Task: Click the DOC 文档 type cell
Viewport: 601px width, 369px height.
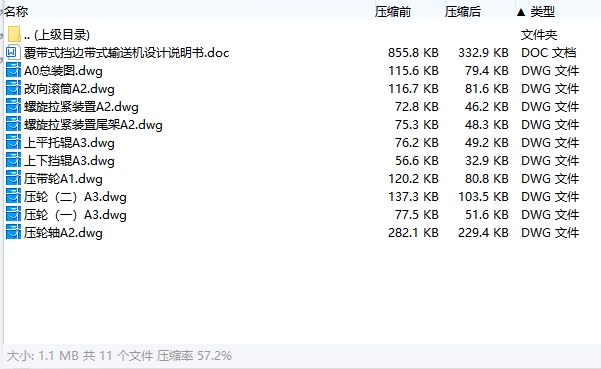Action: pyautogui.click(x=548, y=52)
